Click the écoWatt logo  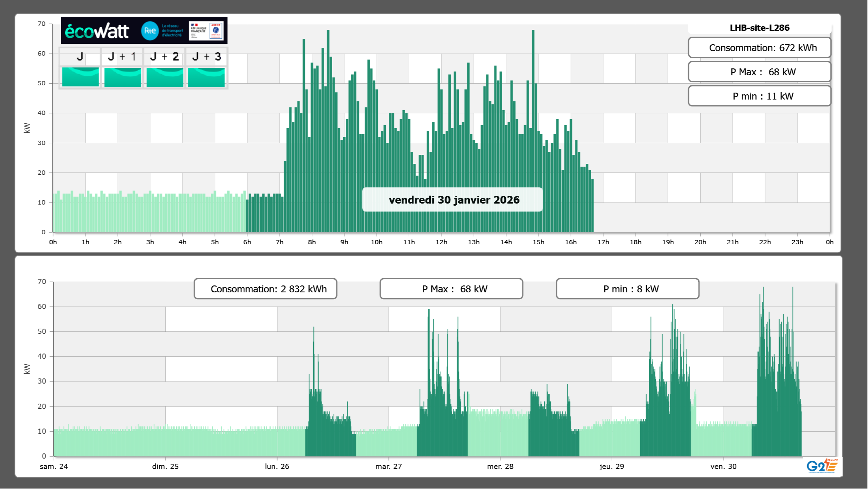[x=97, y=31]
